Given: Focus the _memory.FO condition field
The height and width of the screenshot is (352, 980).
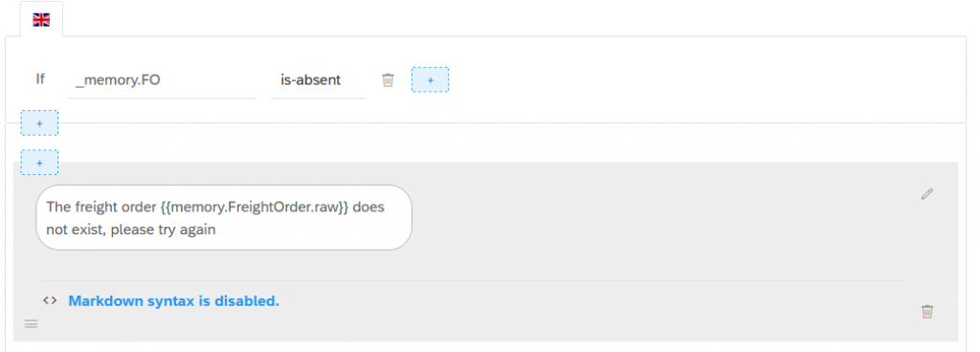Looking at the screenshot, I should [162, 80].
